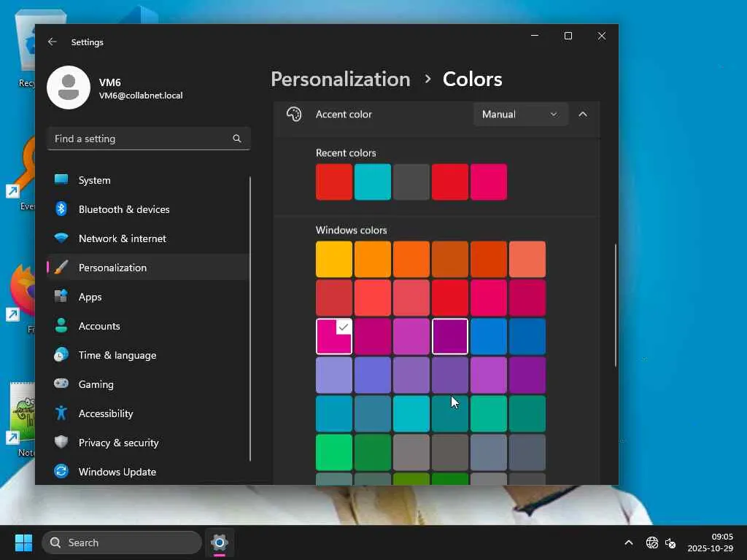Click the Apps icon in the sidebar
This screenshot has width=747, height=560.
point(61,296)
